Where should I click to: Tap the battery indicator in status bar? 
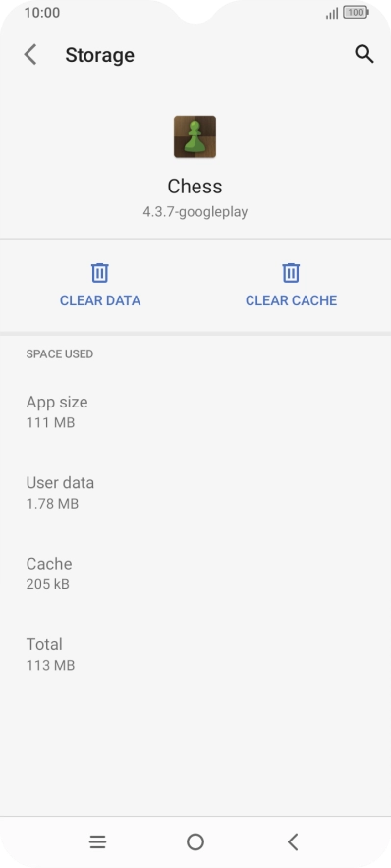pos(356,12)
